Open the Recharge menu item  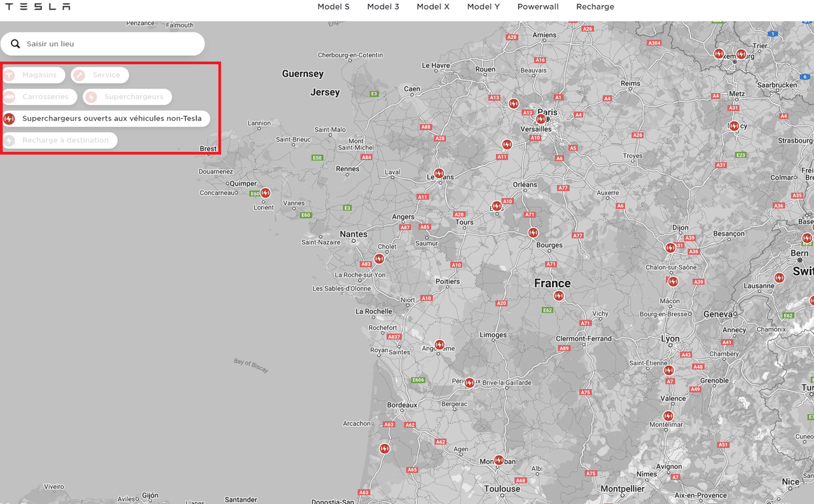click(x=595, y=6)
